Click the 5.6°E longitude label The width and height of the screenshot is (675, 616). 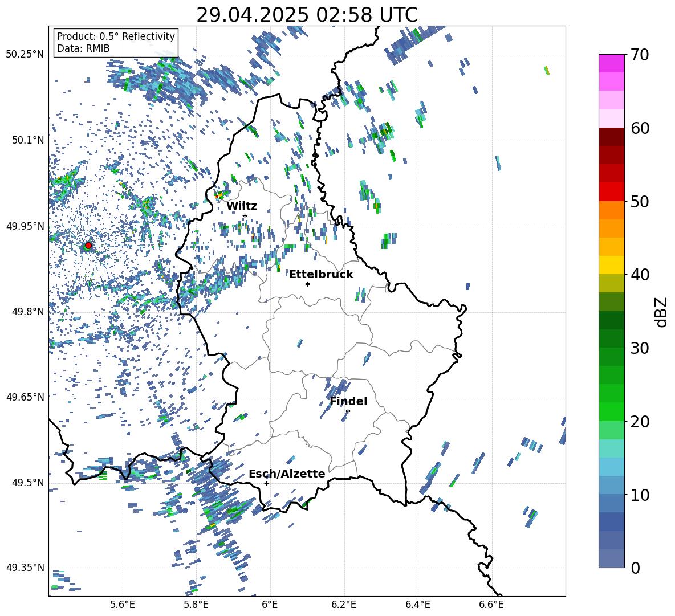(x=123, y=605)
